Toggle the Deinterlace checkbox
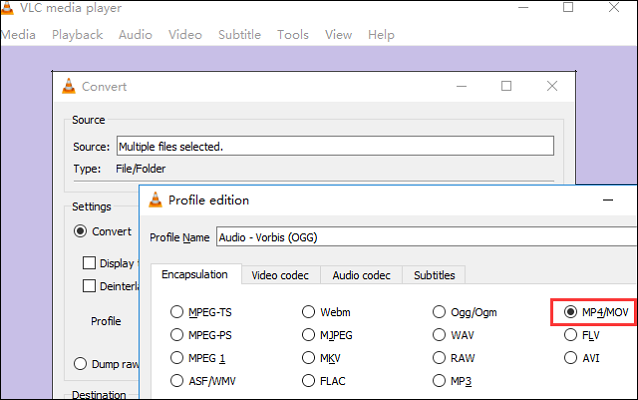This screenshot has width=638, height=400. 89,287
